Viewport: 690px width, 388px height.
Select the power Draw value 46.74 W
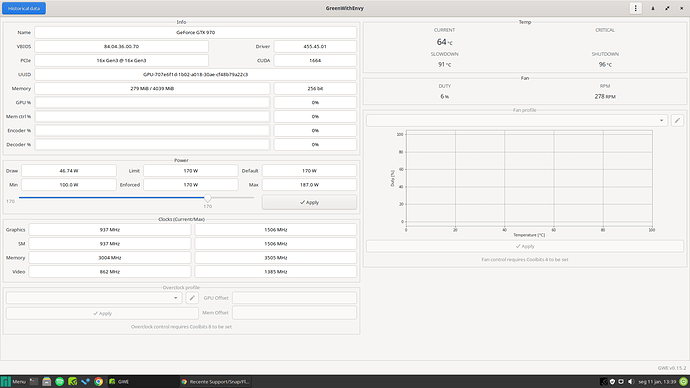coord(69,171)
